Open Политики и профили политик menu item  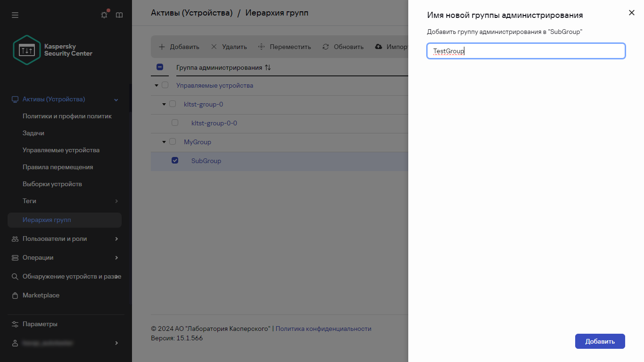click(67, 116)
